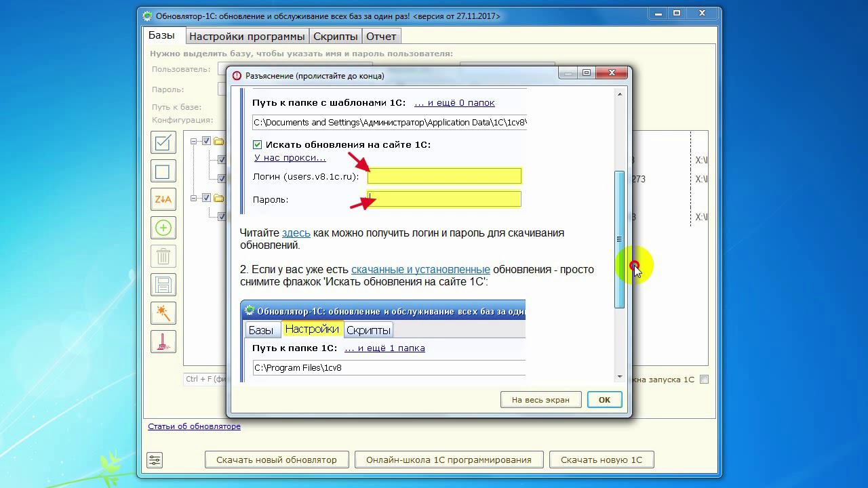
Task: Toggle first child checkbox under top folder
Action: tap(222, 160)
